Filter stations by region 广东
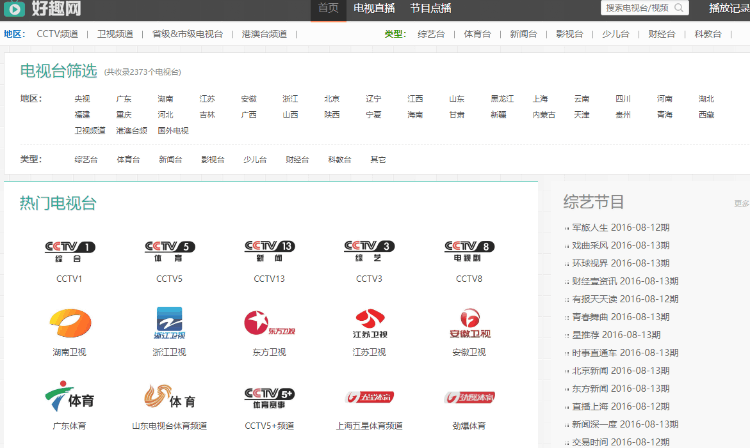Viewport: 750px width, 448px height. click(124, 98)
